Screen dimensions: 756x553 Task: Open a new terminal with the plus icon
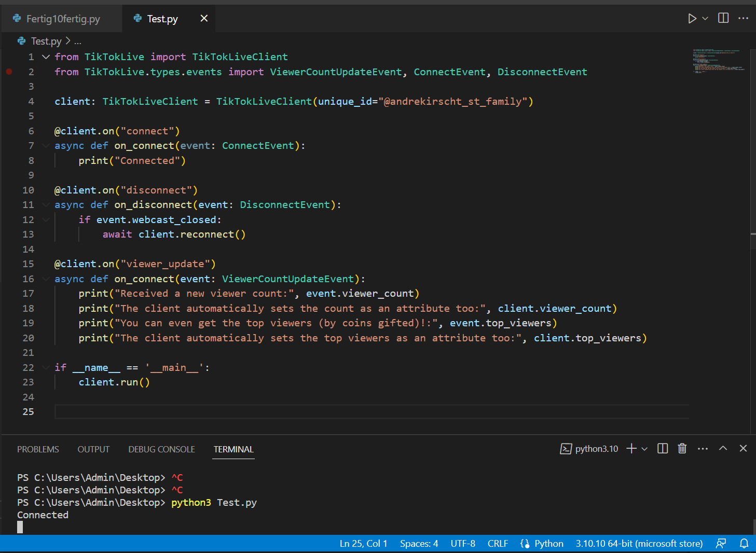tap(631, 448)
